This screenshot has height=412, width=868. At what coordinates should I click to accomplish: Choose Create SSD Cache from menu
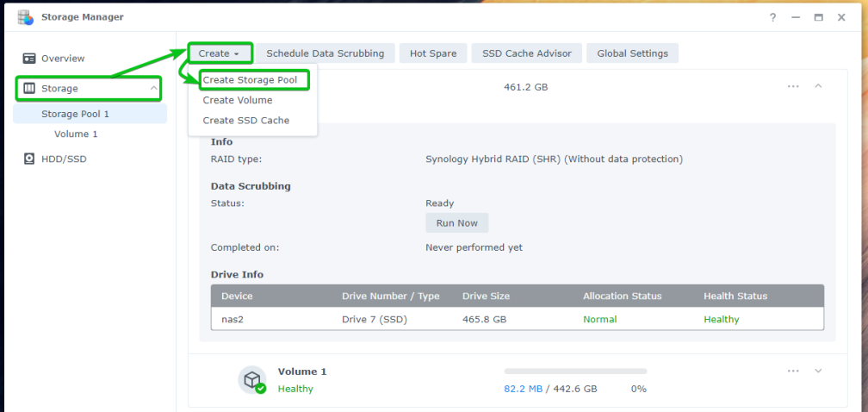(x=245, y=120)
